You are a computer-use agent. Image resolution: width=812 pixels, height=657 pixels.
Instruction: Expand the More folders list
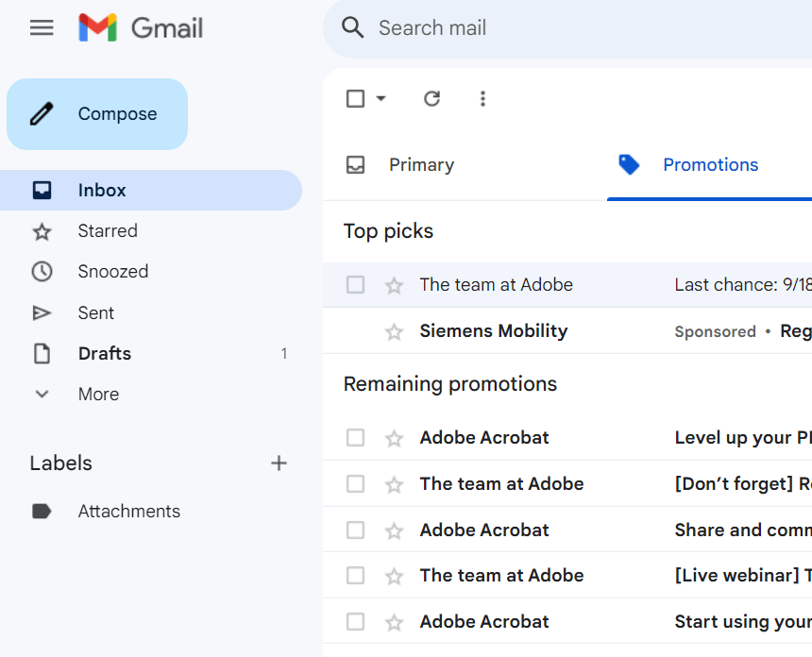click(x=151, y=395)
